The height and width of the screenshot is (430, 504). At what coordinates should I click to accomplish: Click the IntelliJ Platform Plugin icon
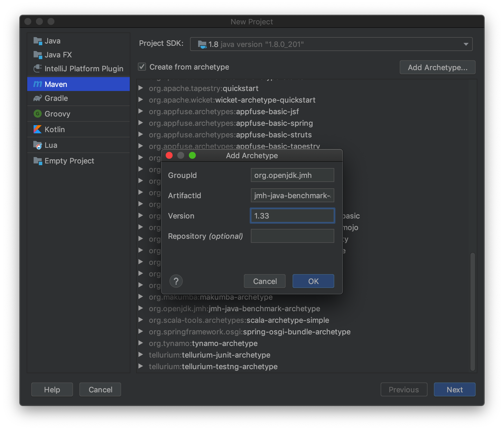38,69
